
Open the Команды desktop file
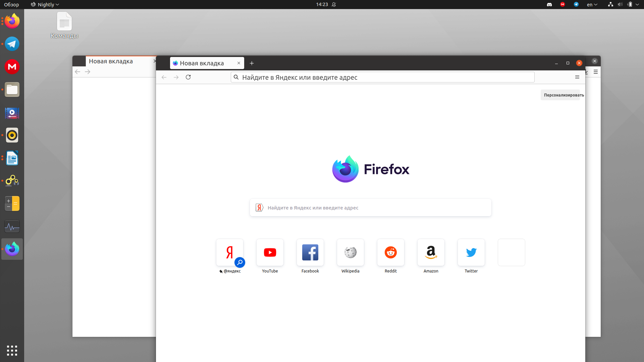[64, 25]
